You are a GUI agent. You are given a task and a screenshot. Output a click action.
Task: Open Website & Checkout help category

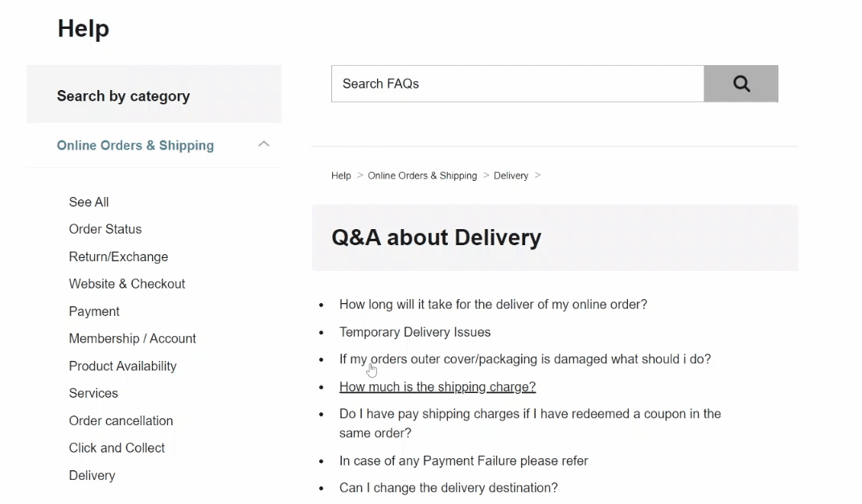point(127,284)
